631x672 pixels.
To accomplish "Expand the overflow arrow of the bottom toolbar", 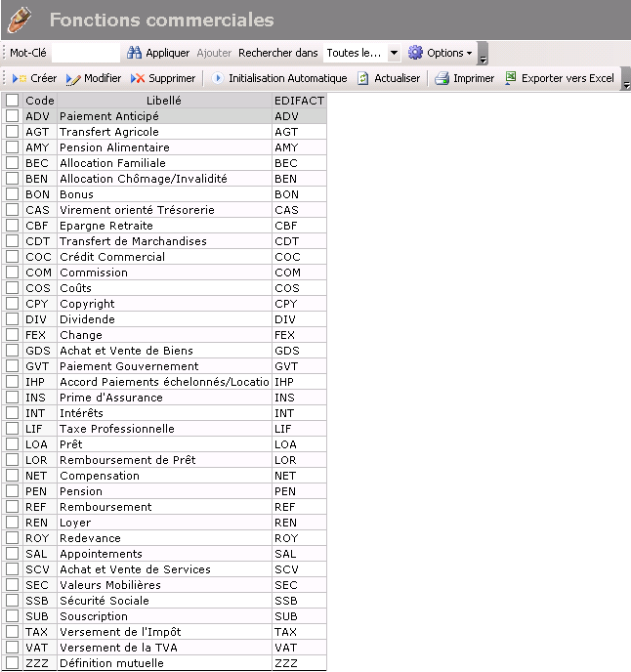I will click(626, 85).
